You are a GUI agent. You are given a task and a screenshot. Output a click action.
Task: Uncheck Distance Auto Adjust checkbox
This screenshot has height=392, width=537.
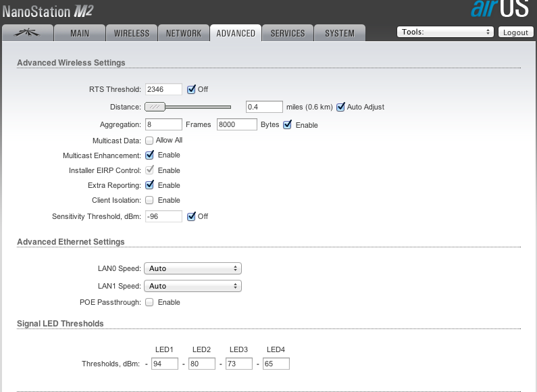coord(340,107)
